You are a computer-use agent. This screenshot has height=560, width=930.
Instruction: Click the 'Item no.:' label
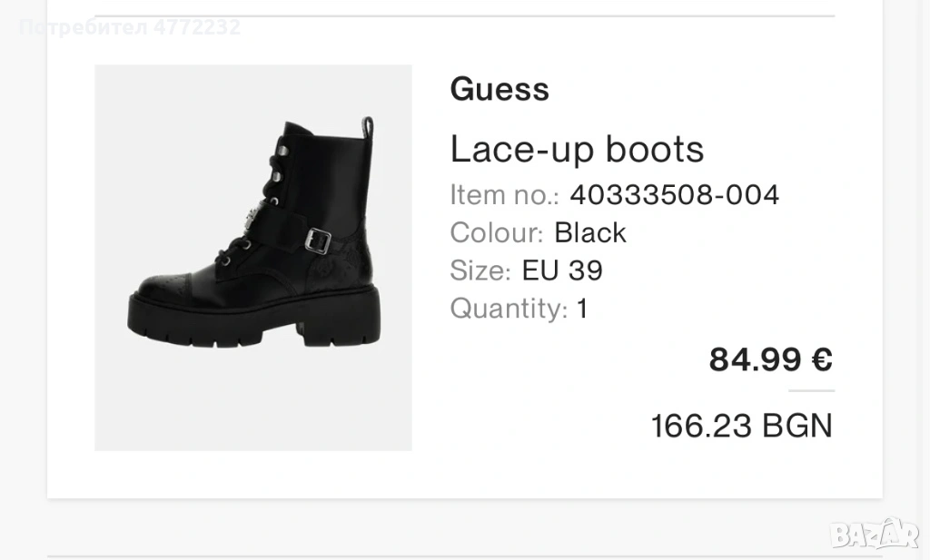505,194
